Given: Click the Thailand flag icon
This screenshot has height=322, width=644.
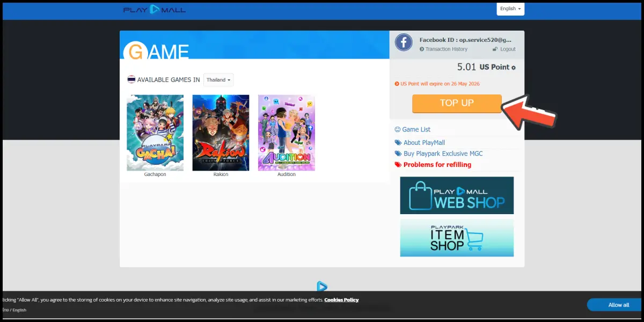Looking at the screenshot, I should tap(131, 79).
